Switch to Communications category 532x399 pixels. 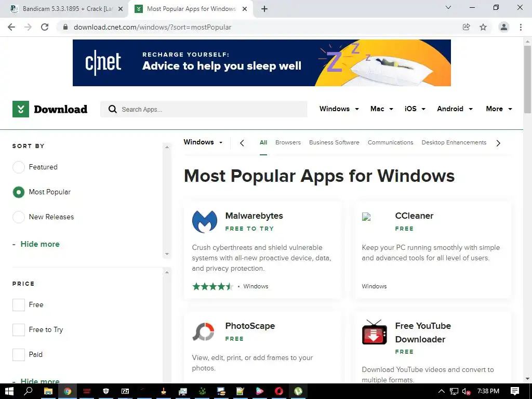(391, 142)
